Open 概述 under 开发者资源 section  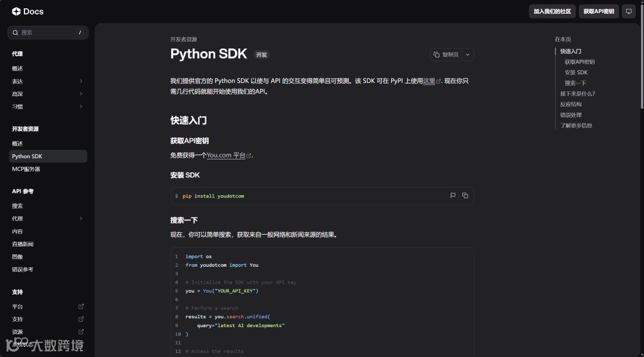pos(17,143)
